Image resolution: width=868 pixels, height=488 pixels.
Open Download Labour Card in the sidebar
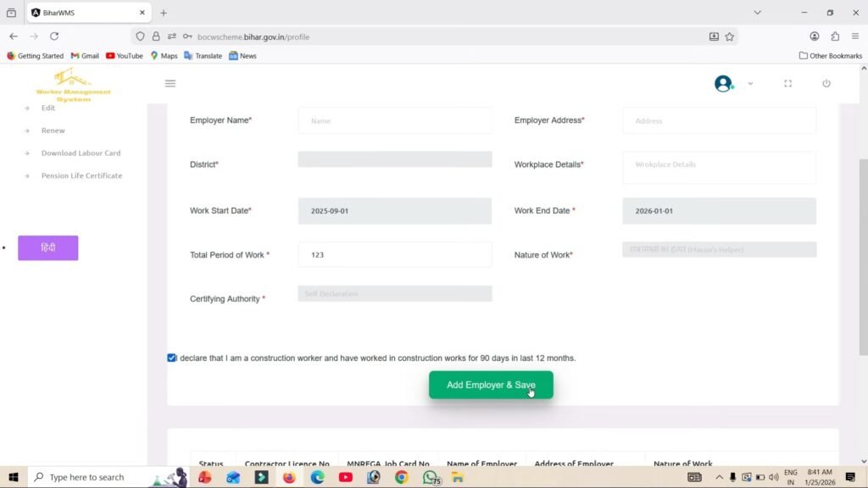point(82,152)
